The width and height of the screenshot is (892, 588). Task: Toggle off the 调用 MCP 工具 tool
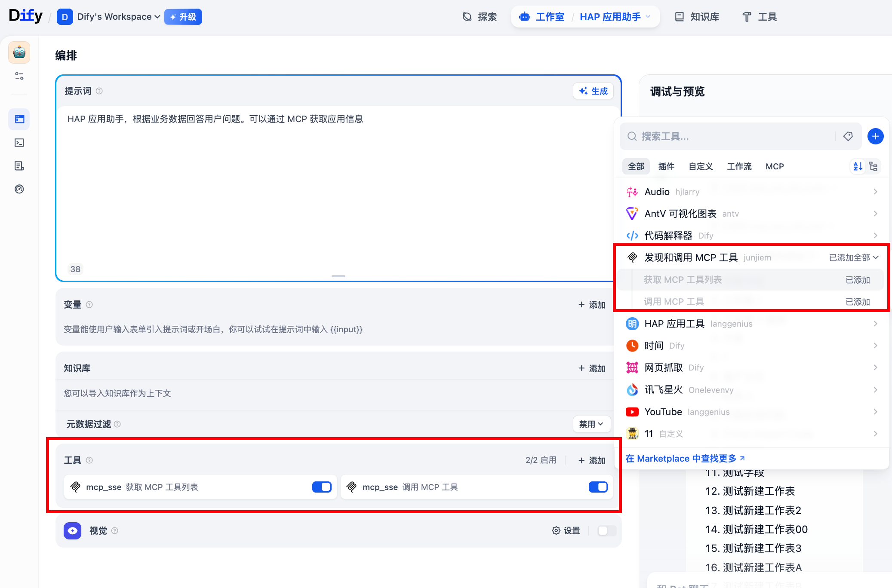tap(598, 487)
